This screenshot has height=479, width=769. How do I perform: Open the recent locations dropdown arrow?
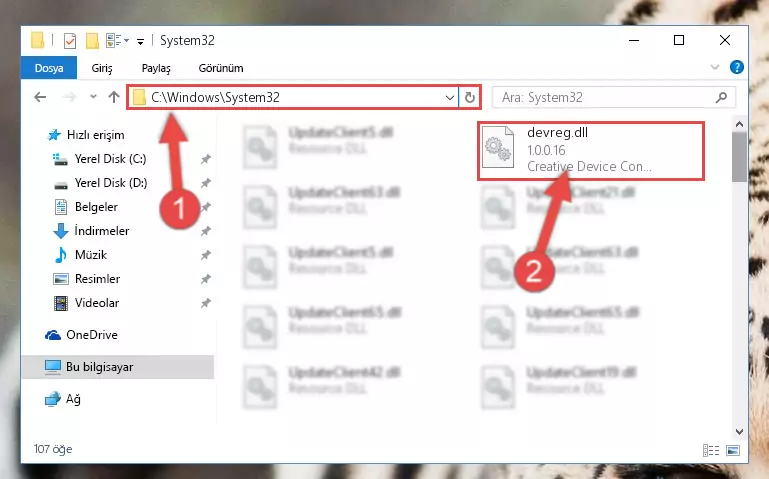pos(93,97)
